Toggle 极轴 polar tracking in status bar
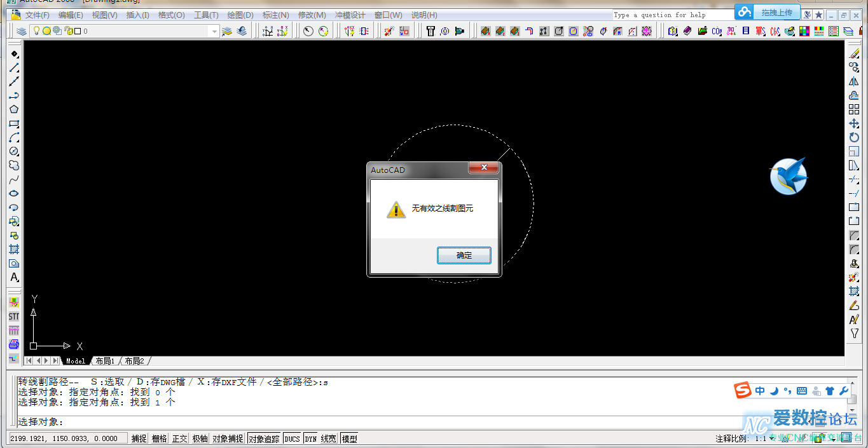 click(200, 438)
